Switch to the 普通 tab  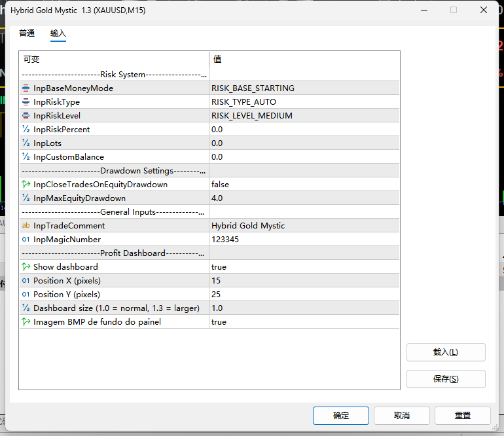coord(27,33)
